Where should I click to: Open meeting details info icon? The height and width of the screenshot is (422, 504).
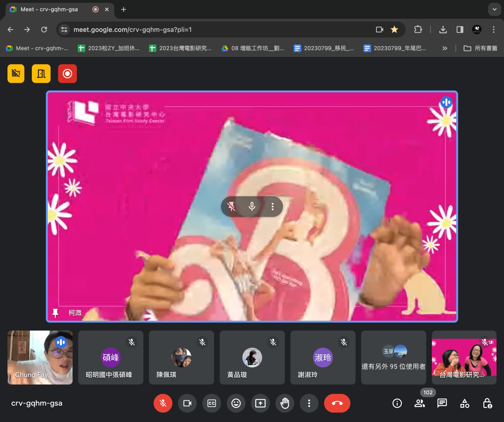point(397,403)
